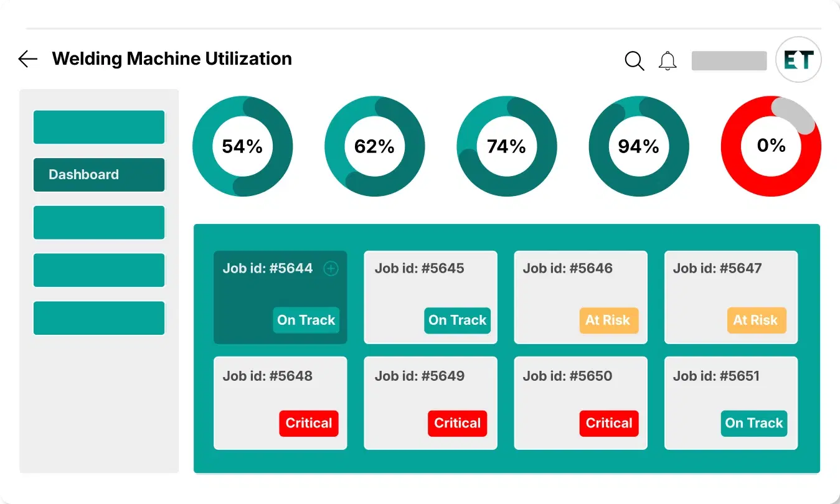Click Critical badge on Job #5650
This screenshot has height=504, width=840.
click(x=609, y=423)
